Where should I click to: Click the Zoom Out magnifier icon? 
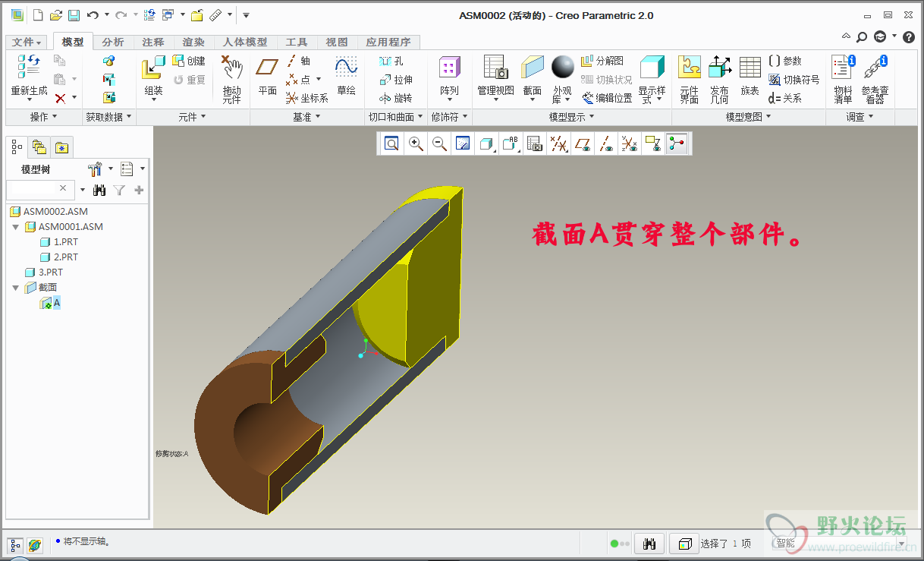click(439, 143)
